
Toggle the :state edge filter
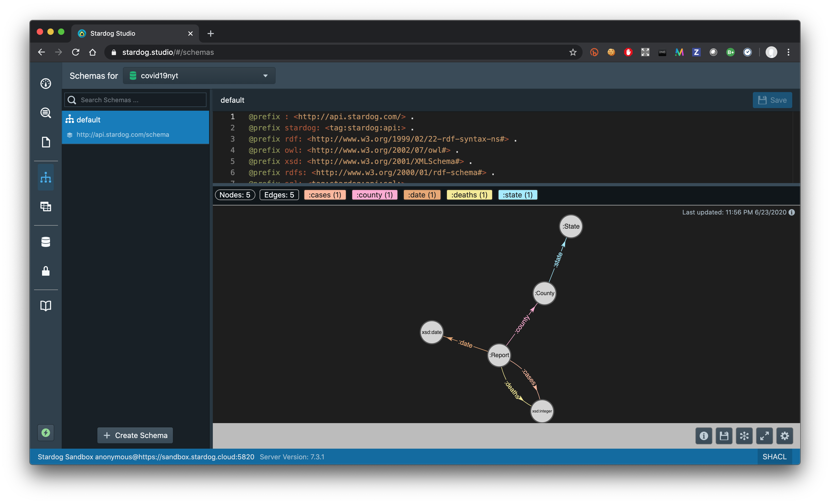coord(517,195)
